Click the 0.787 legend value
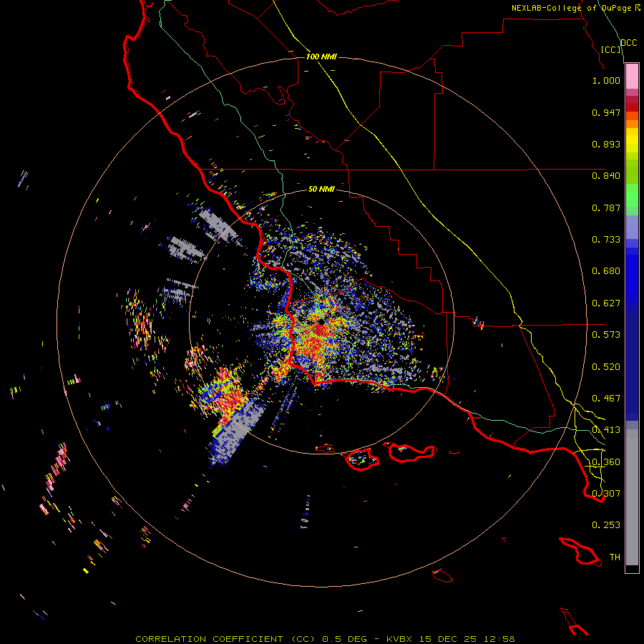 point(606,208)
